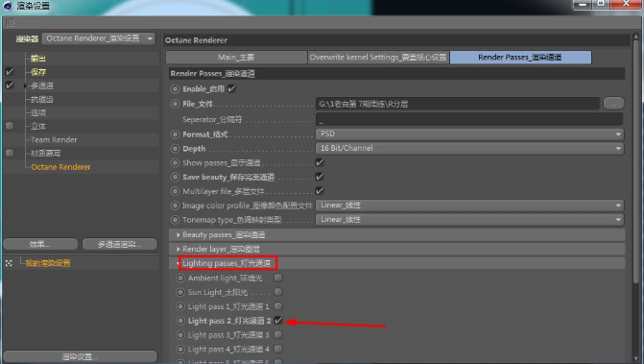Image resolution: width=644 pixels, height=364 pixels.
Task: Click the File parameter circle button
Action: [176, 104]
